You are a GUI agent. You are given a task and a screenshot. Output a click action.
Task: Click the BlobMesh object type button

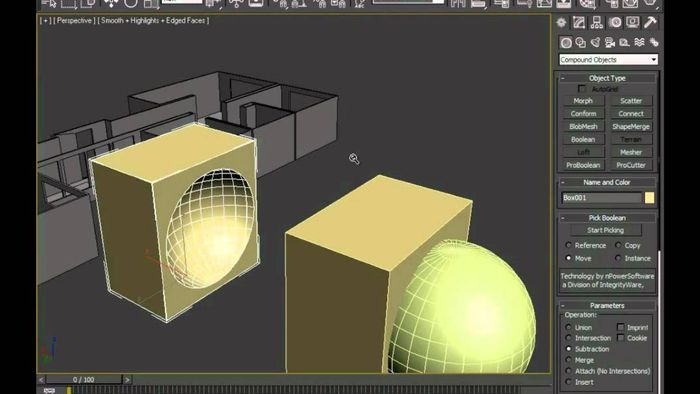tap(583, 126)
